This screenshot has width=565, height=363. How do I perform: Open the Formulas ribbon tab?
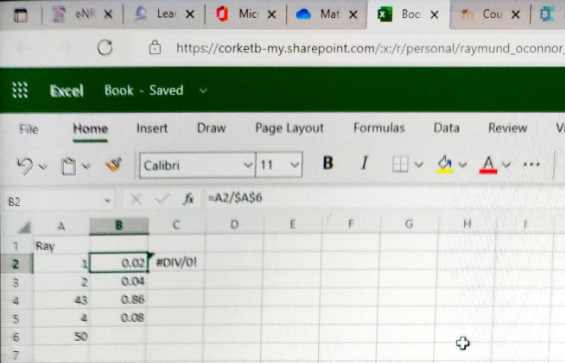click(379, 128)
